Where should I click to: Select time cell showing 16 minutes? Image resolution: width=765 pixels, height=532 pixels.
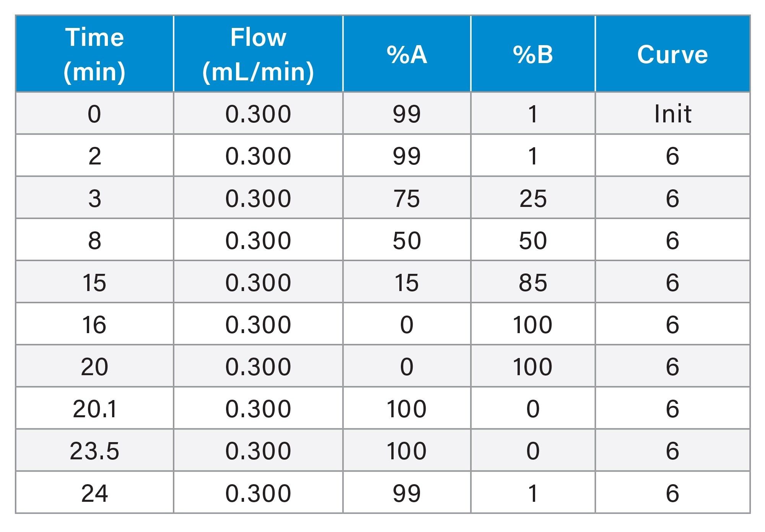(x=94, y=324)
